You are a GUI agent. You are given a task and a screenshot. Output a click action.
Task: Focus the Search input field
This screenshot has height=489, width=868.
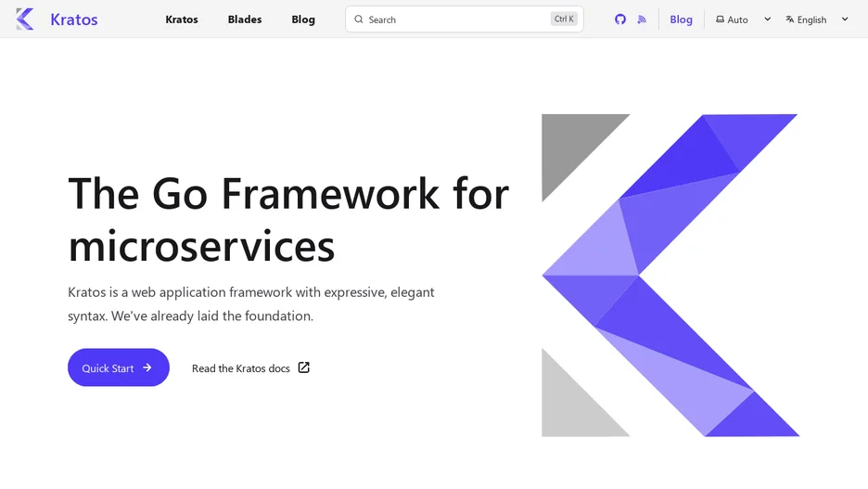tap(464, 19)
